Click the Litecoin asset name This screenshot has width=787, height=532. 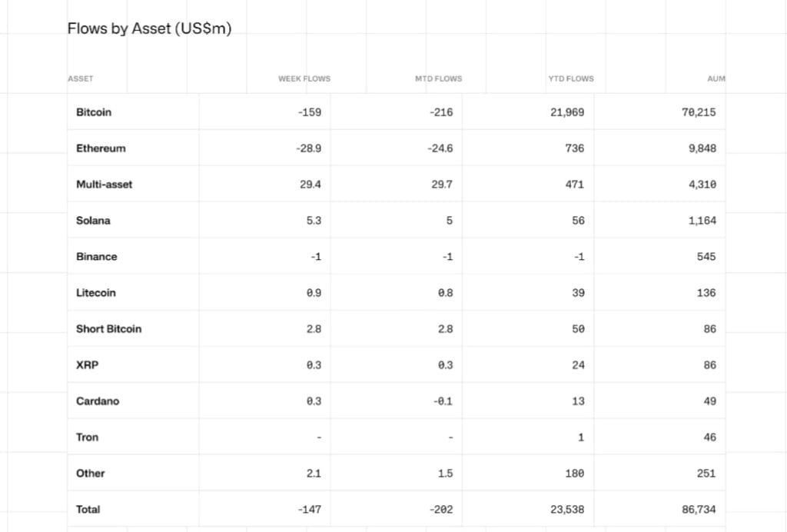point(96,293)
